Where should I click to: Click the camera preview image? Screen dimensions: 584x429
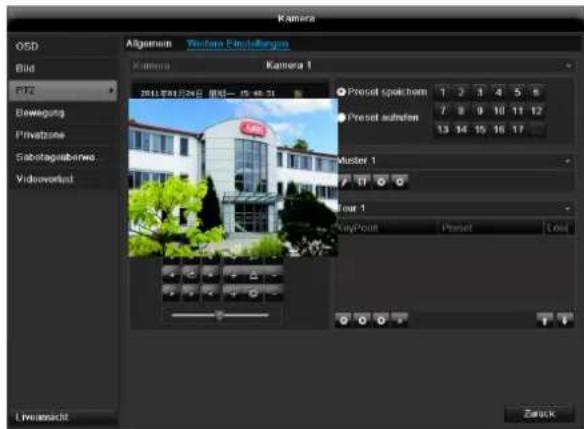(233, 178)
